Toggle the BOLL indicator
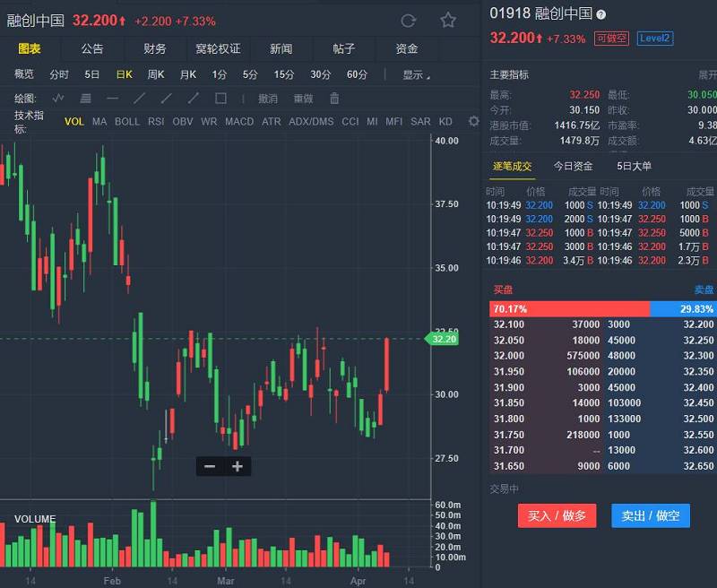 tap(127, 122)
